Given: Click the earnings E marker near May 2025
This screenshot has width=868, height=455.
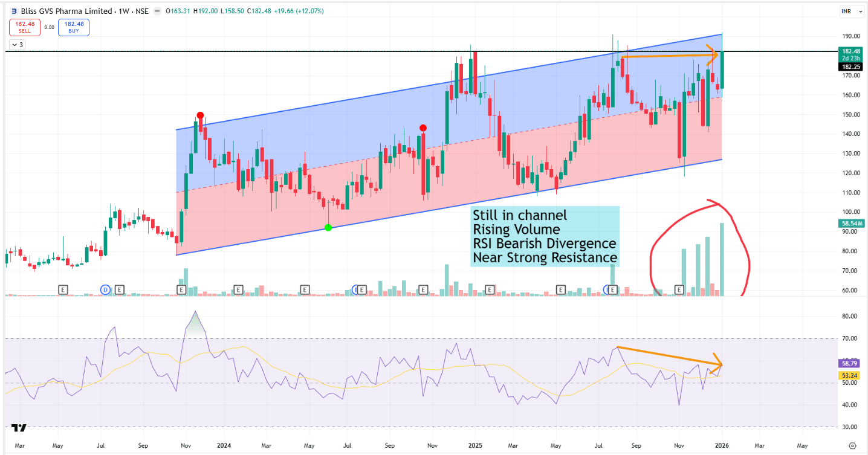Looking at the screenshot, I should click(x=560, y=290).
